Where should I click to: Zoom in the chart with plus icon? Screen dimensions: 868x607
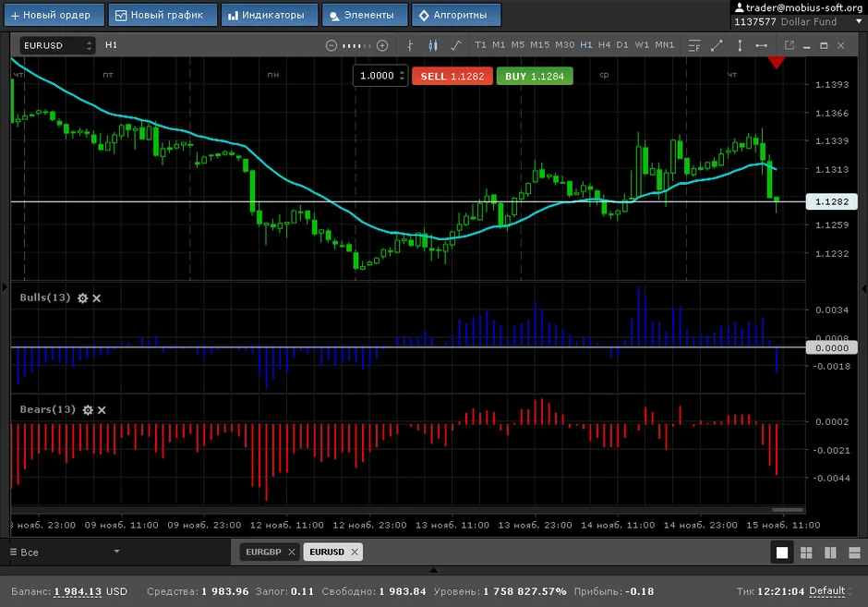coord(382,45)
